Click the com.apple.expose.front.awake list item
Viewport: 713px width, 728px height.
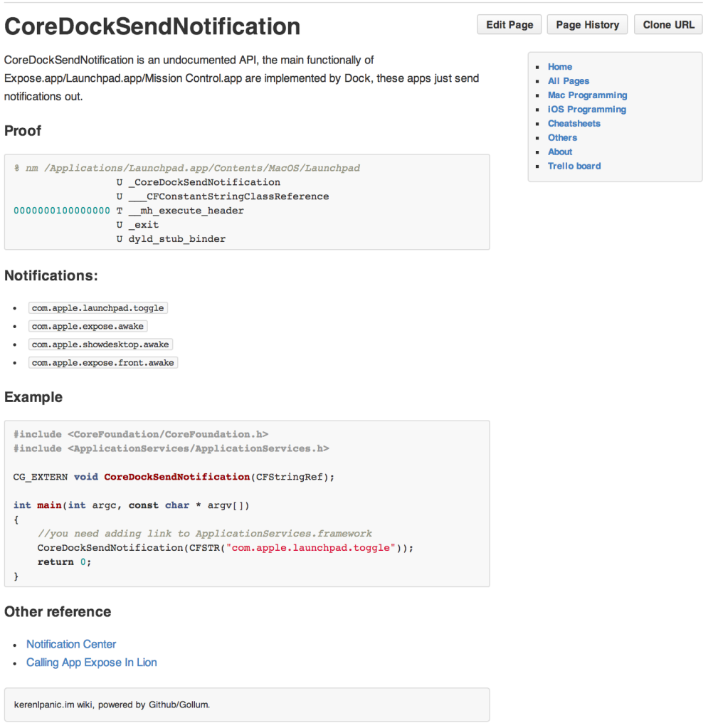point(102,363)
